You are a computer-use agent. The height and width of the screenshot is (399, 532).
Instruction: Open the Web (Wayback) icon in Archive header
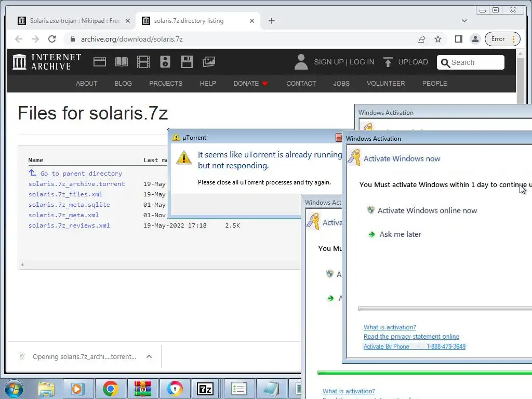pyautogui.click(x=100, y=62)
